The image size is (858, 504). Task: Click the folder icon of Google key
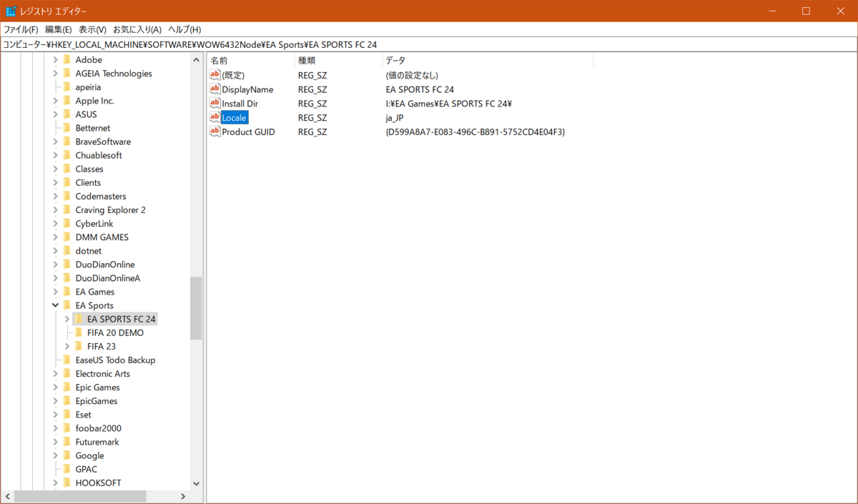coord(67,455)
